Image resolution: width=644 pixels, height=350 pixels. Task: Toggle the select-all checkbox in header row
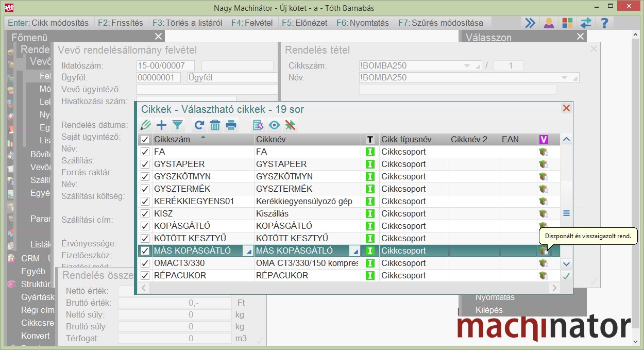(x=146, y=139)
